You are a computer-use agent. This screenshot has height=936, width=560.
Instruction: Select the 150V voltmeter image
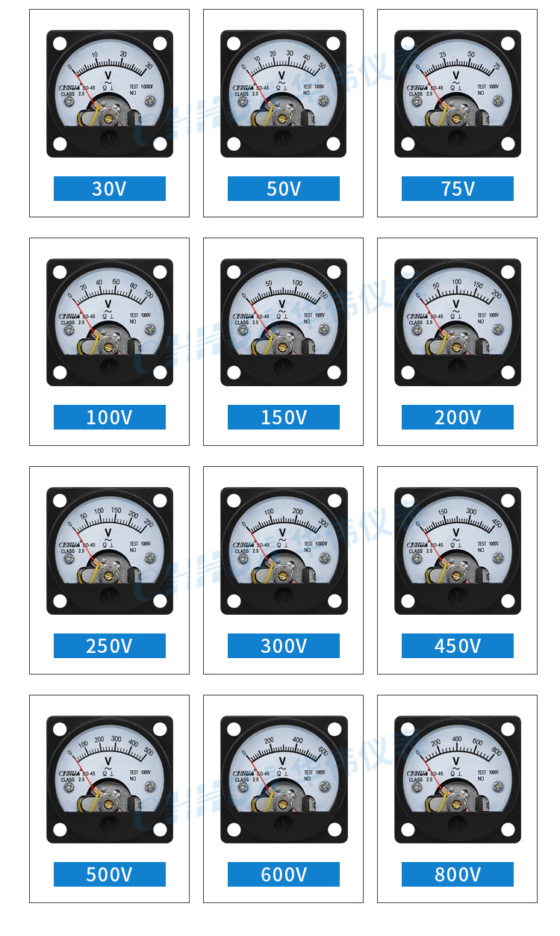coord(284,322)
